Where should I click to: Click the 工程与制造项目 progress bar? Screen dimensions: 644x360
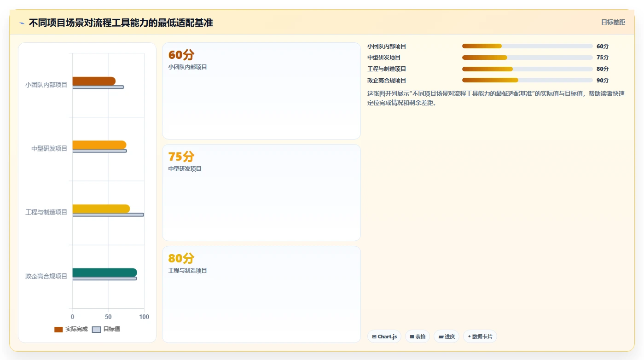click(x=528, y=69)
